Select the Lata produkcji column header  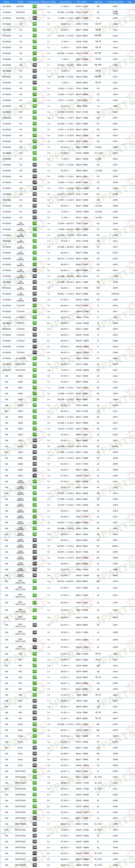coord(65,2)
